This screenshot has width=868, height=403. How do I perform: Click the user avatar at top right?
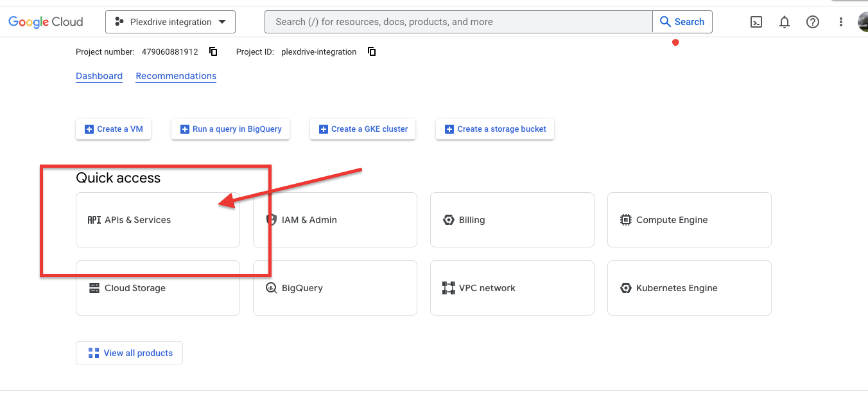[863, 22]
